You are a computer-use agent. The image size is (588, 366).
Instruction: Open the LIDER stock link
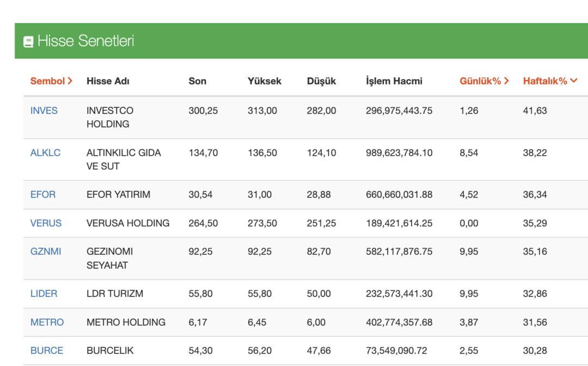(x=44, y=294)
